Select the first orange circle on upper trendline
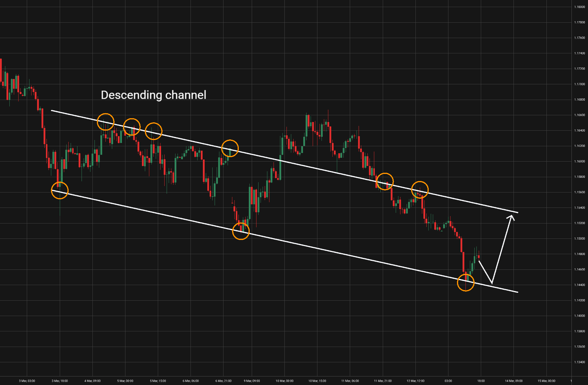 105,121
